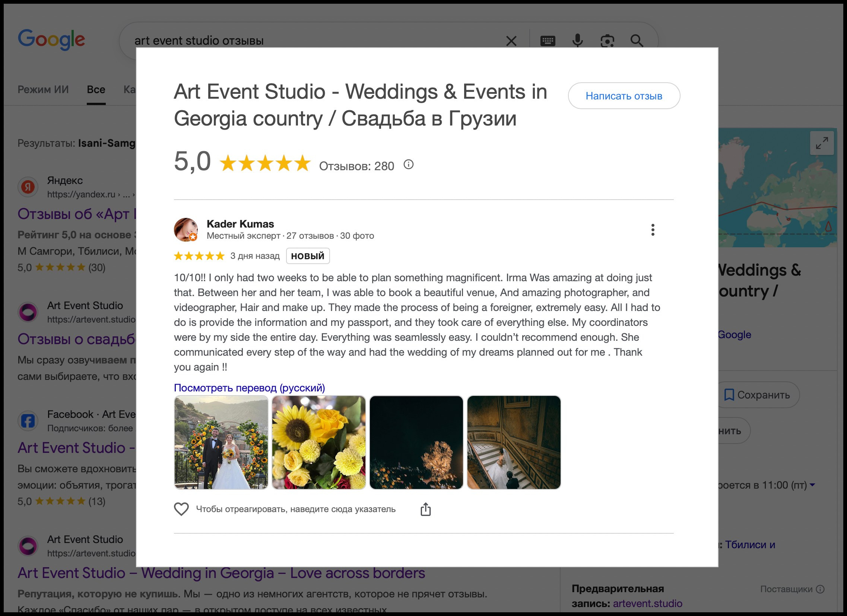The image size is (847, 616).
Task: Open review info circle icon next to 280
Action: [409, 165]
